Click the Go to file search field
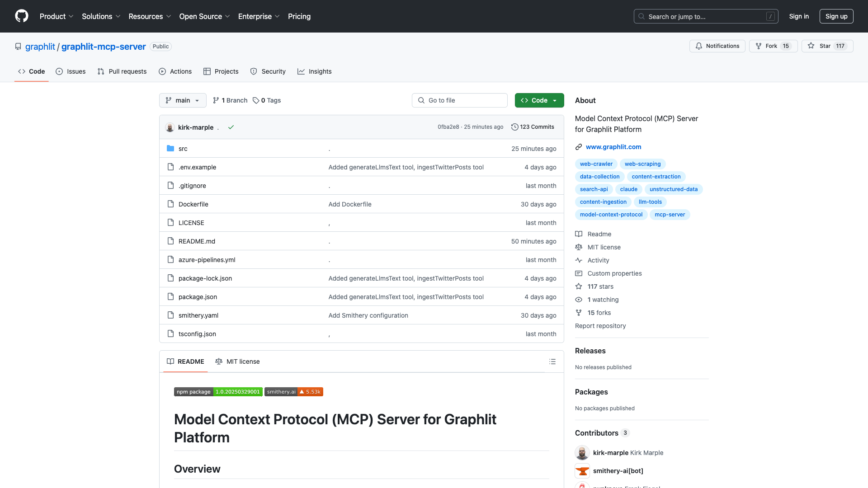 pyautogui.click(x=459, y=100)
